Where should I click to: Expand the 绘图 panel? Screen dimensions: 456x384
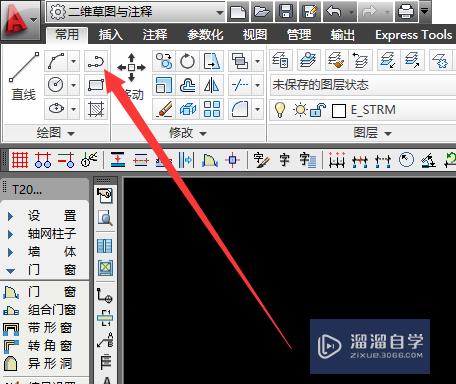tap(56, 133)
